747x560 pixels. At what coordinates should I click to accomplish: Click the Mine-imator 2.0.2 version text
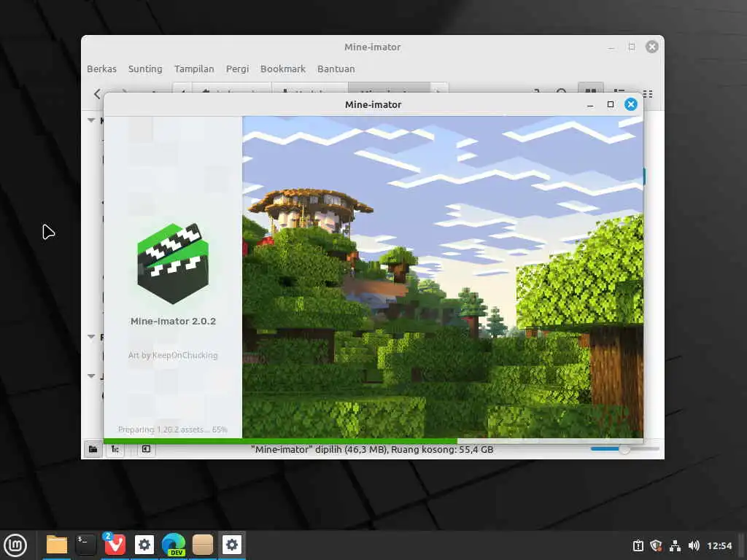[173, 322]
